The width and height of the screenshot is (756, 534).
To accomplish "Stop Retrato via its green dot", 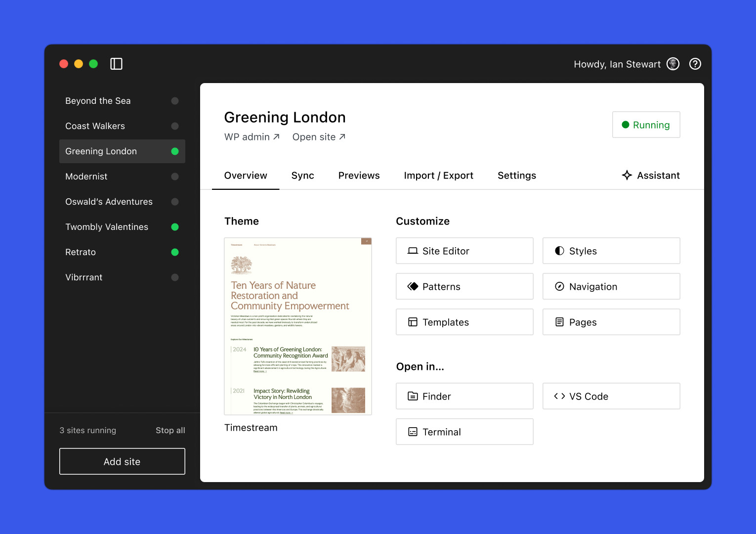I will tap(175, 252).
